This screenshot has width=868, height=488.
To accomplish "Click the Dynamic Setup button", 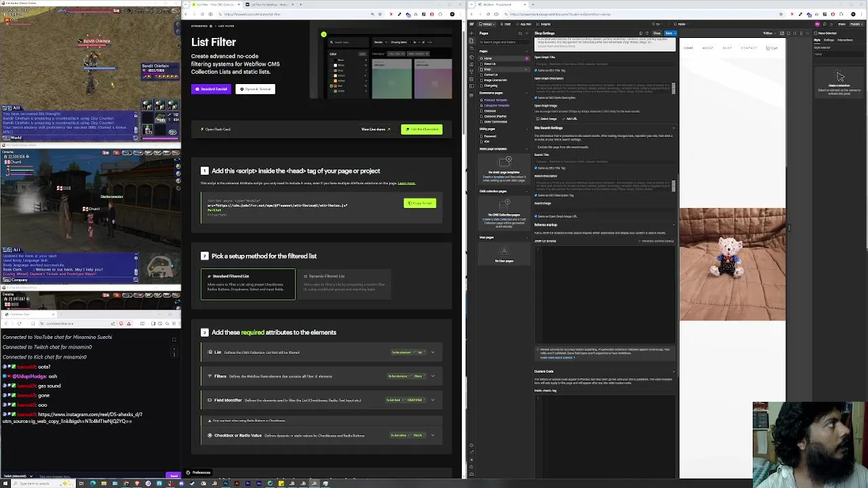I will [x=255, y=89].
